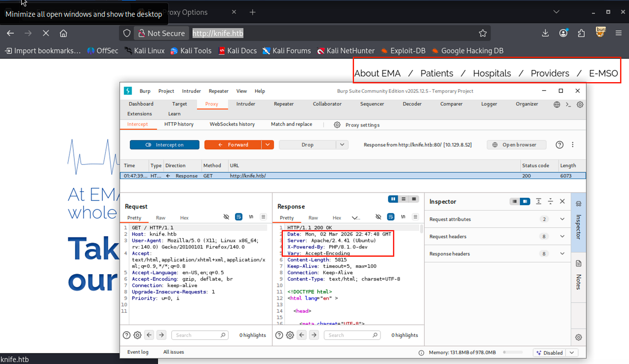Viewport: 629px width, 364px height.
Task: Stop loading the page in Firefox
Action: coord(46,33)
